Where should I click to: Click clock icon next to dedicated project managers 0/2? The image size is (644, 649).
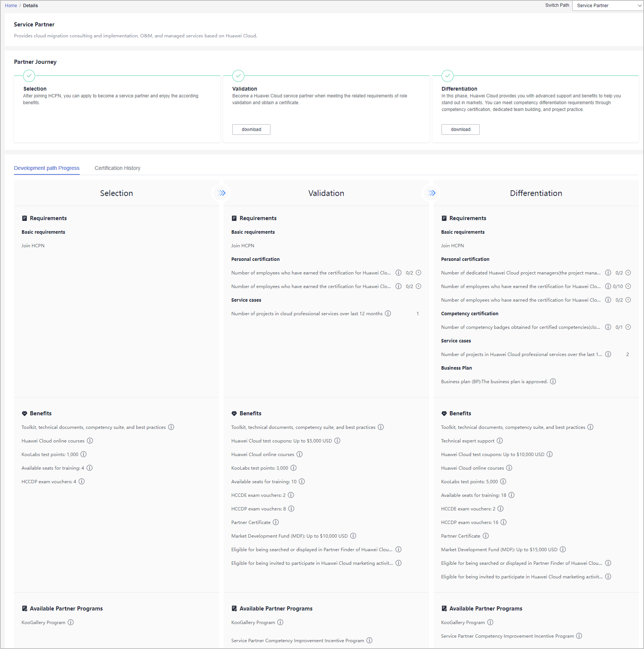point(628,273)
